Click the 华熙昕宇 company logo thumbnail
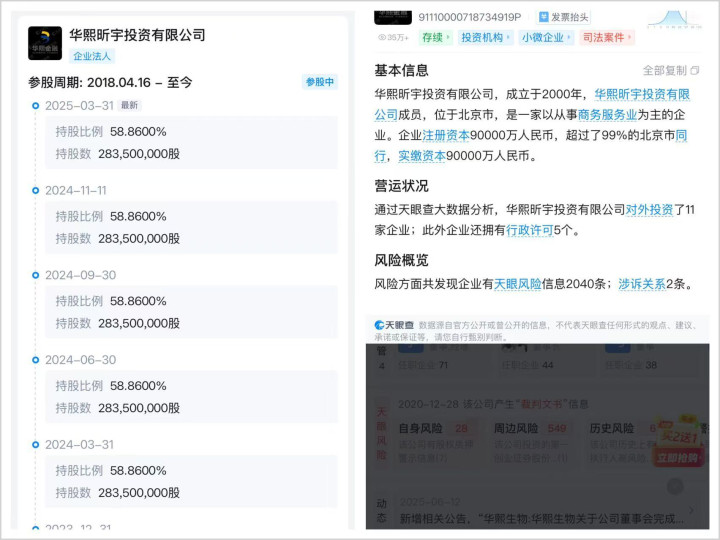Image resolution: width=720 pixels, height=540 pixels. pos(45,43)
